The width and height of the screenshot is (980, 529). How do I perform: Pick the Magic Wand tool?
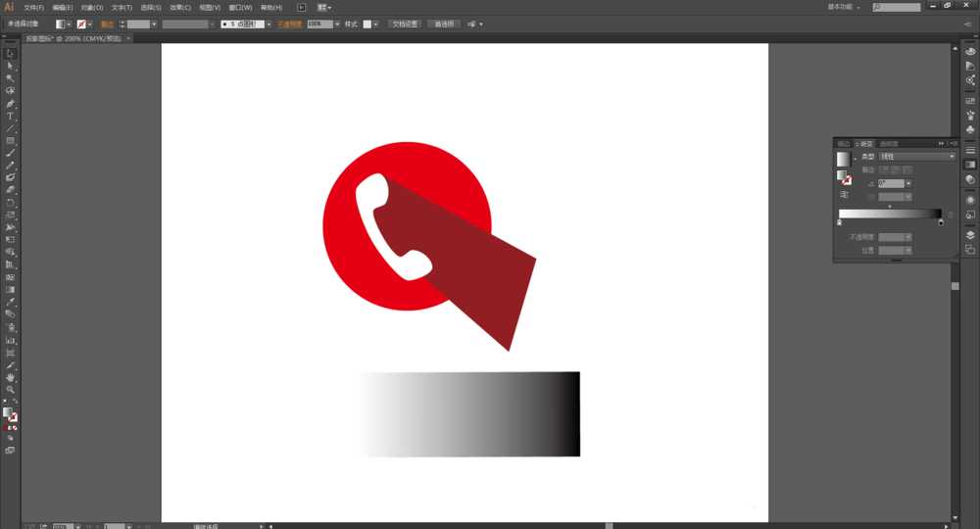click(11, 78)
